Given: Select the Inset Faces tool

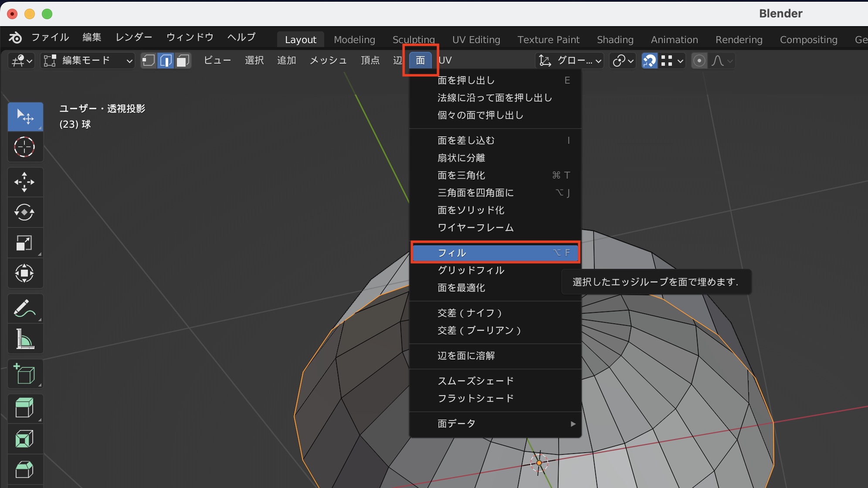Looking at the screenshot, I should [24, 439].
